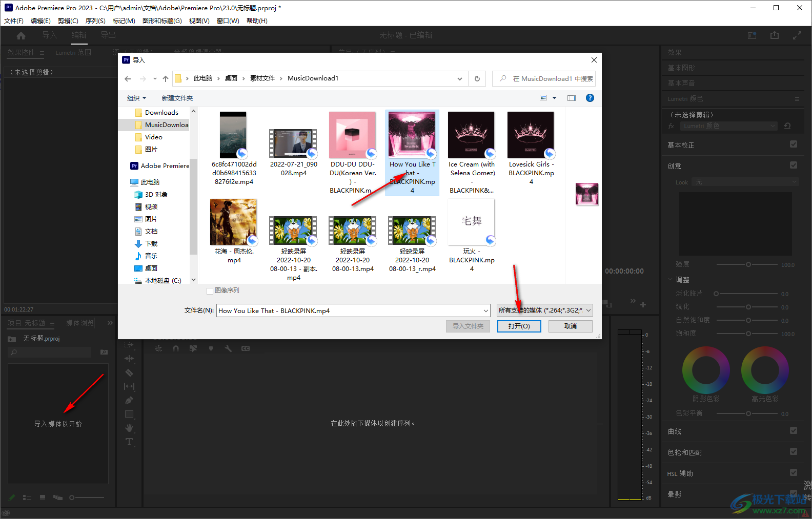Select 花海 - 周杰伦.mp4 file

(x=234, y=232)
